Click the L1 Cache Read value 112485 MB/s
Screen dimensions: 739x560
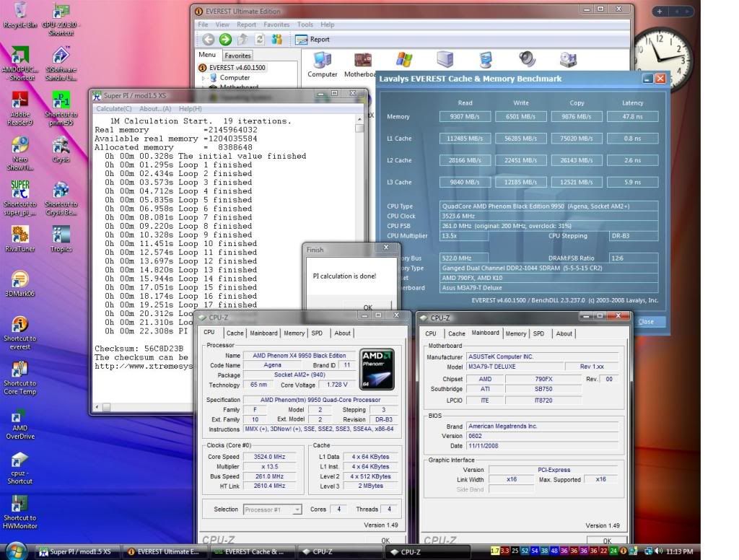[465, 139]
